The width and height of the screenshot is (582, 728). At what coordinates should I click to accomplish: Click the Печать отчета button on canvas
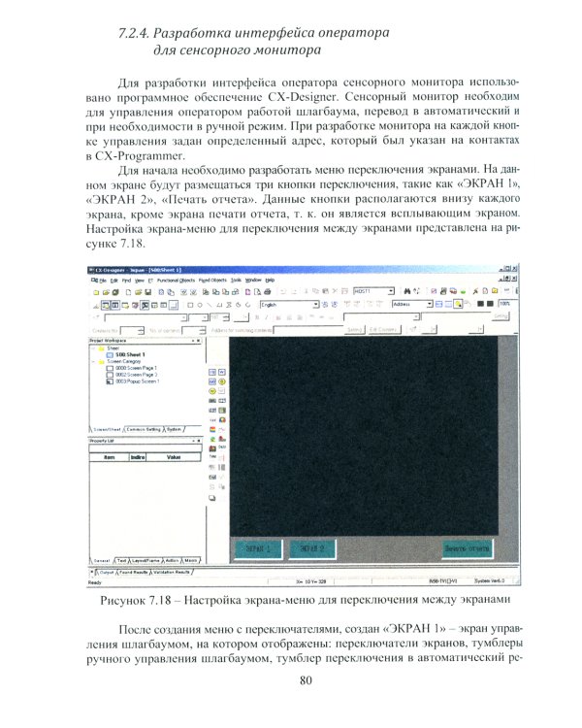[467, 548]
